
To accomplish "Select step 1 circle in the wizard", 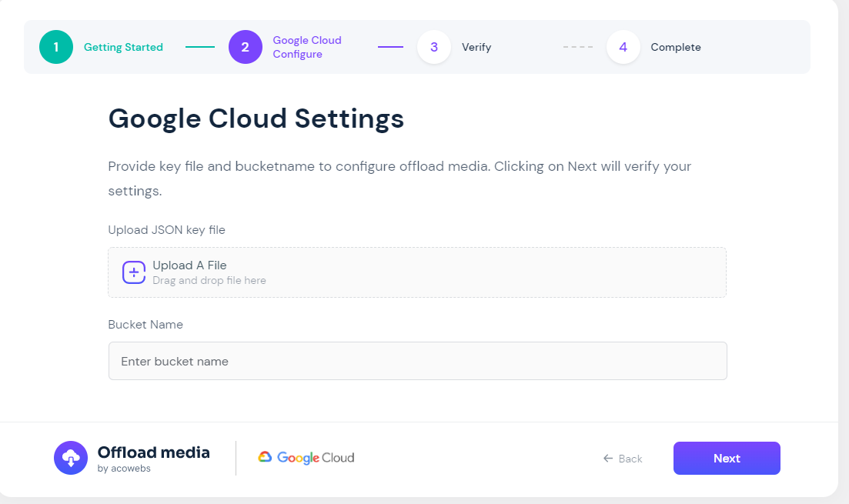I will (x=56, y=47).
